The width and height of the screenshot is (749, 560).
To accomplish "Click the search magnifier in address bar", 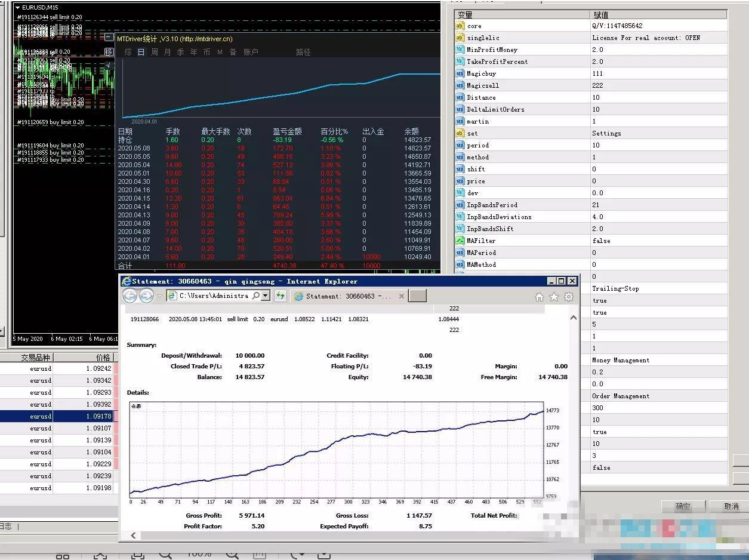I will click(255, 296).
